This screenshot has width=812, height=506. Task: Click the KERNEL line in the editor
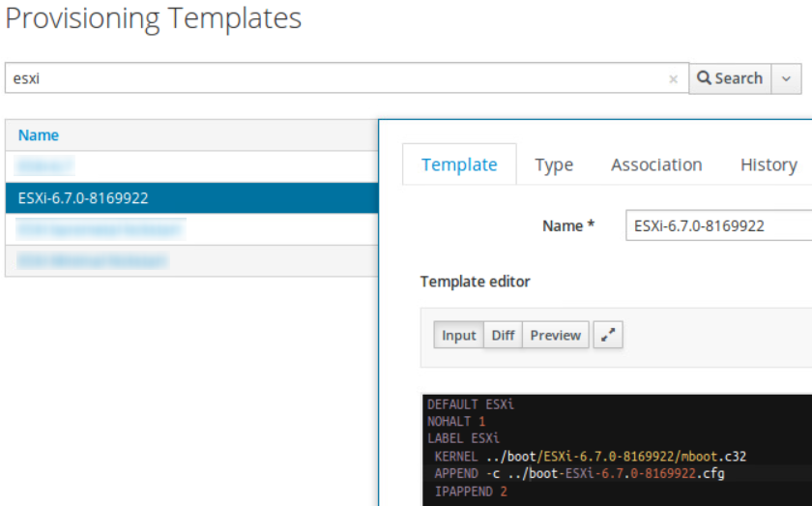click(590, 457)
